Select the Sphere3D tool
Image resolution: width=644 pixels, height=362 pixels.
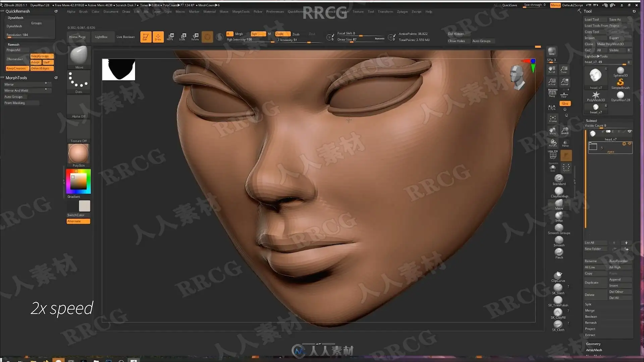(620, 72)
